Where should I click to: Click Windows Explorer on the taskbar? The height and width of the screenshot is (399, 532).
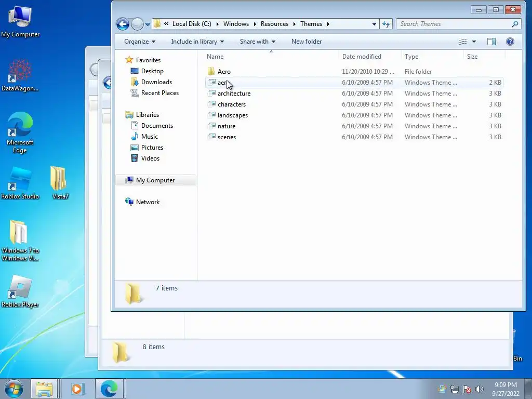45,389
